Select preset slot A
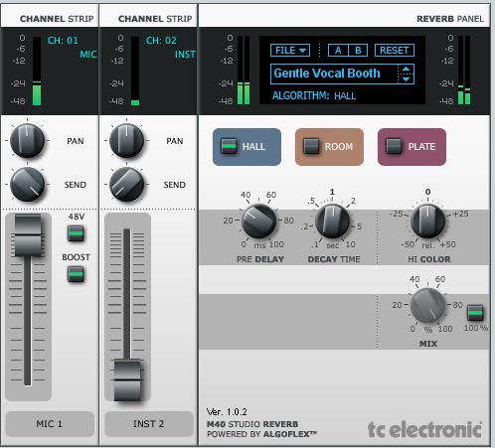 tap(338, 51)
